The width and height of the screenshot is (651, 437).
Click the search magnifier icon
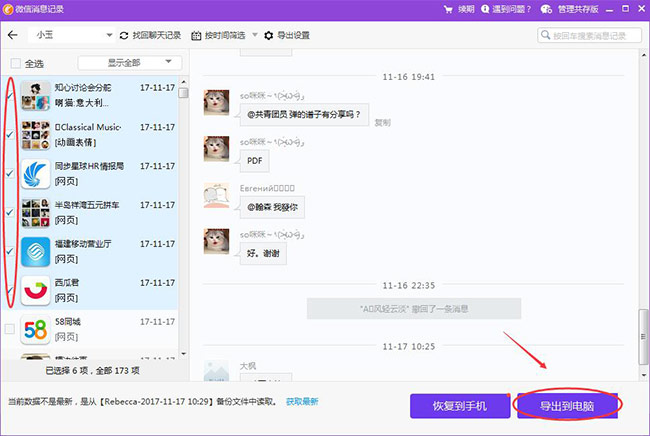(545, 35)
